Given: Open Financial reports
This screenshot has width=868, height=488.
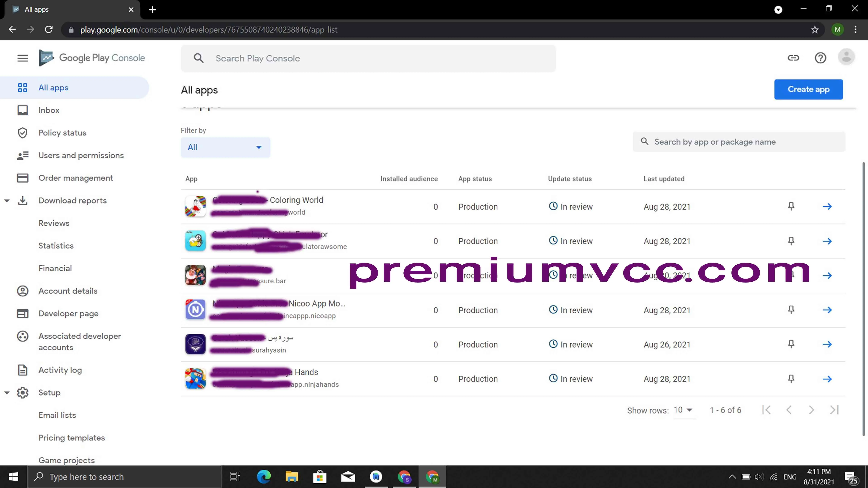Looking at the screenshot, I should (x=55, y=268).
